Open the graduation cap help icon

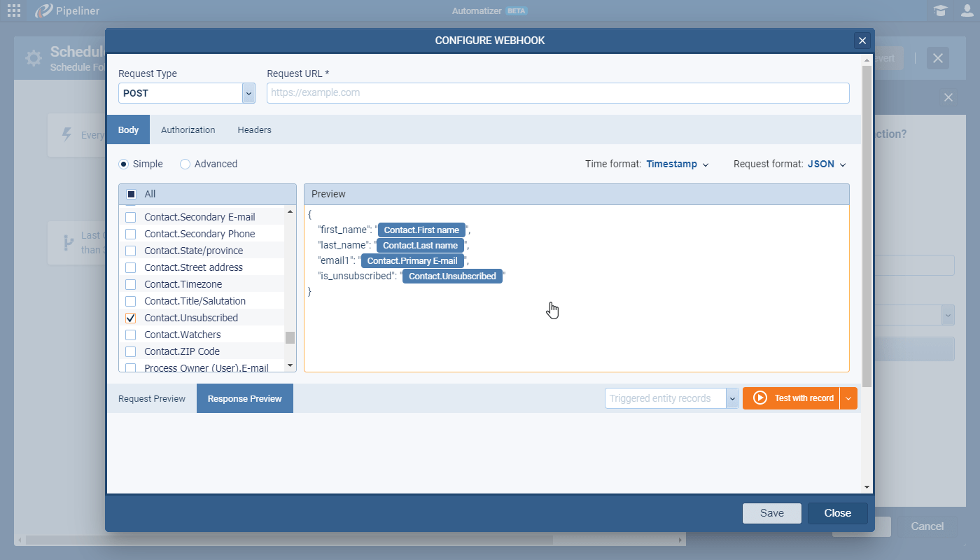click(940, 10)
